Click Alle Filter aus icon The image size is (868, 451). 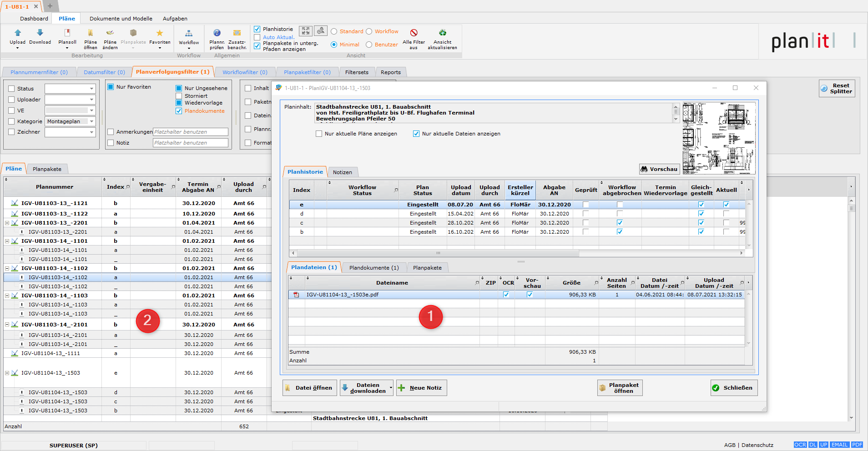pyautogui.click(x=414, y=33)
